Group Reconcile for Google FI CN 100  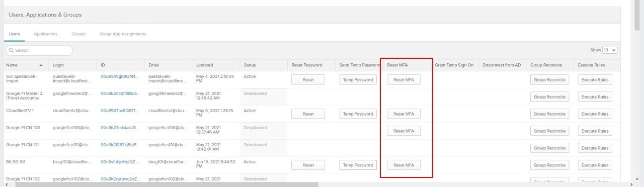tap(549, 131)
